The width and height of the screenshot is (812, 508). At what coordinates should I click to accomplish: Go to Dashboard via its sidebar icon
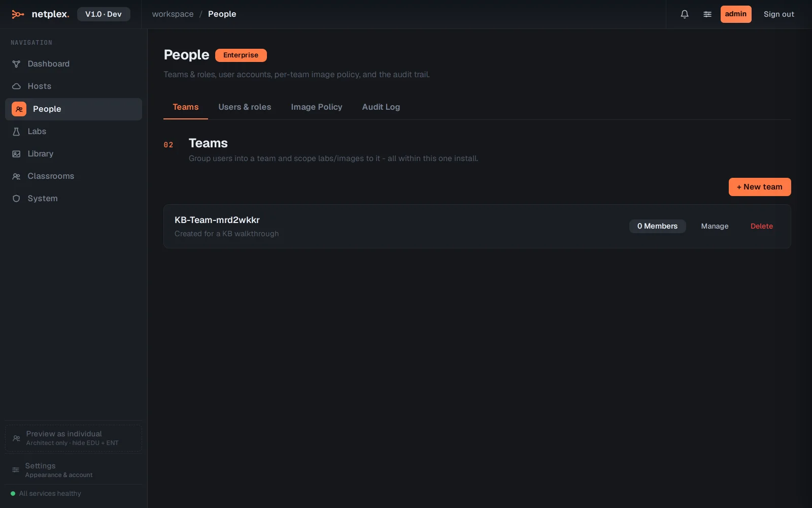pyautogui.click(x=16, y=64)
